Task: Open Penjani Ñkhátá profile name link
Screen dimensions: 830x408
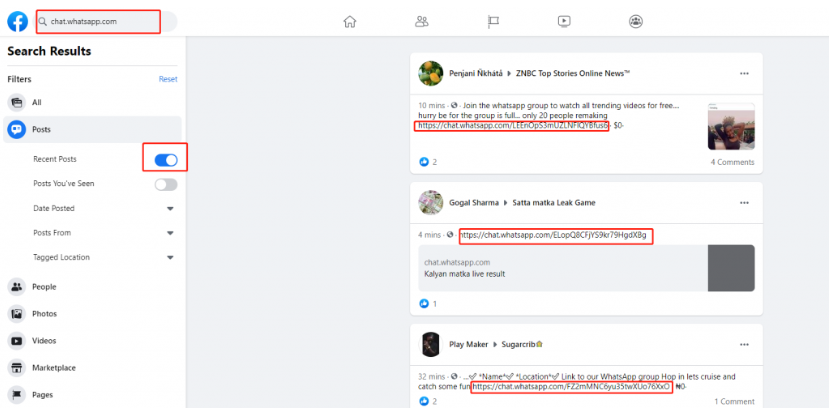Action: tap(476, 74)
